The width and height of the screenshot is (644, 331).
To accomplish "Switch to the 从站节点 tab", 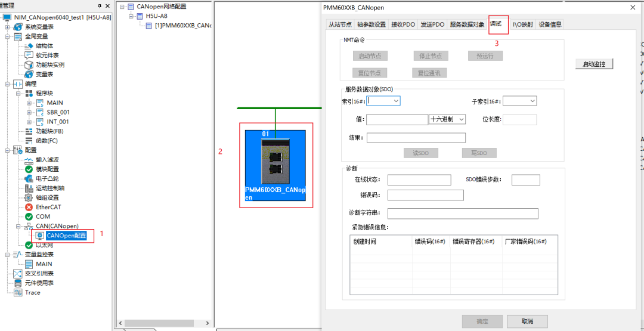I will pos(340,24).
